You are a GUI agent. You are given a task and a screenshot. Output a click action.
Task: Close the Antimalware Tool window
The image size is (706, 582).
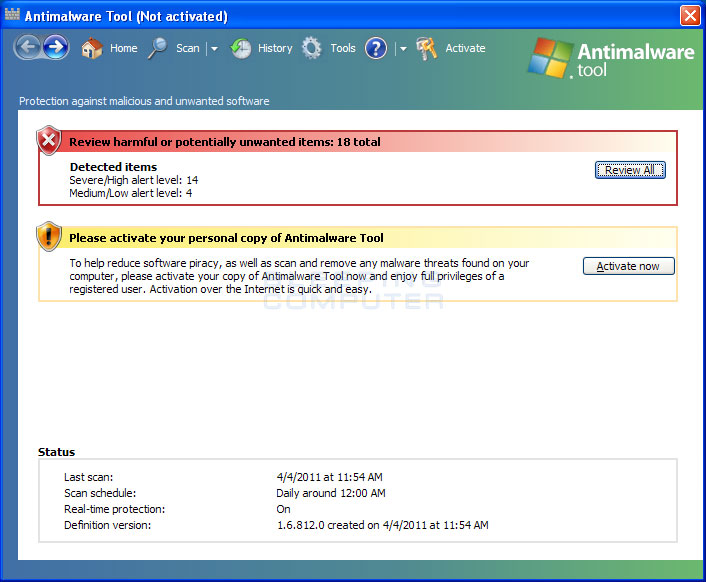tap(690, 16)
